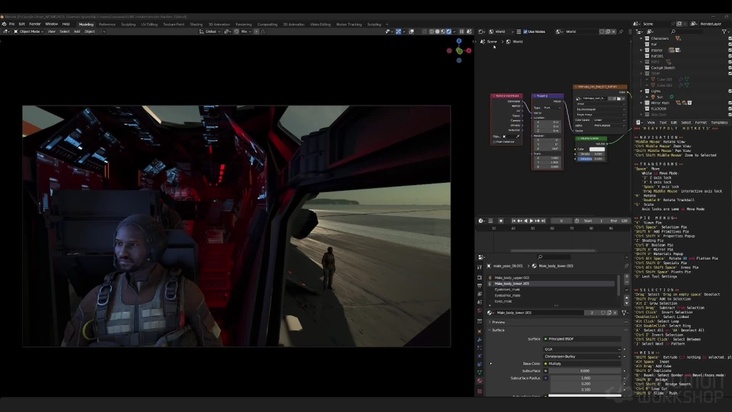Open text editor Format menu
Image resolution: width=732 pixels, height=412 pixels.
point(700,123)
